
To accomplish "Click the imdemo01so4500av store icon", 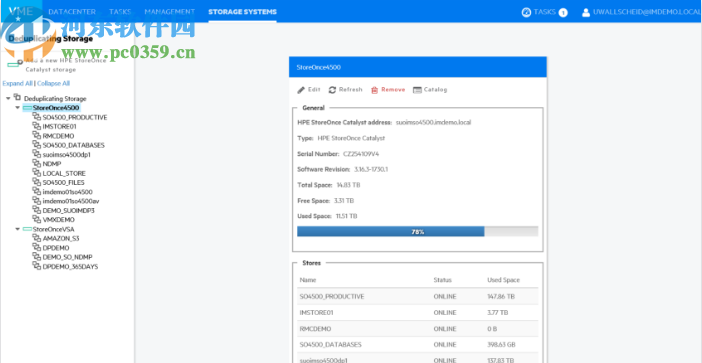I will (x=36, y=201).
